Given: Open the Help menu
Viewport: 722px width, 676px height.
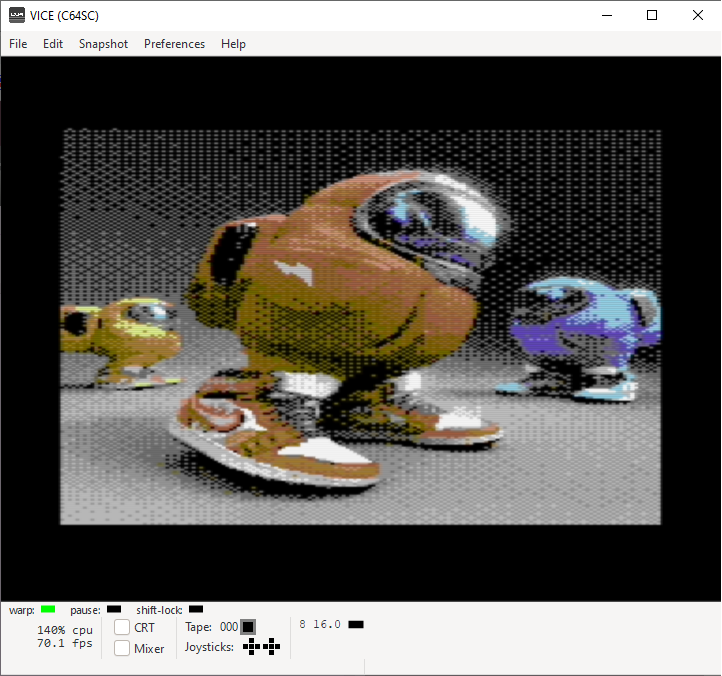Looking at the screenshot, I should (x=233, y=44).
